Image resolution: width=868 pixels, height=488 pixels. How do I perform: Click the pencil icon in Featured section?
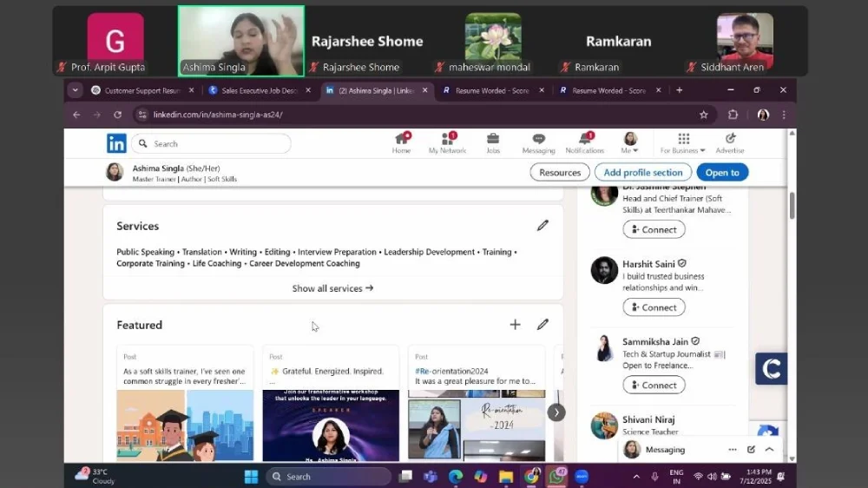click(x=542, y=325)
